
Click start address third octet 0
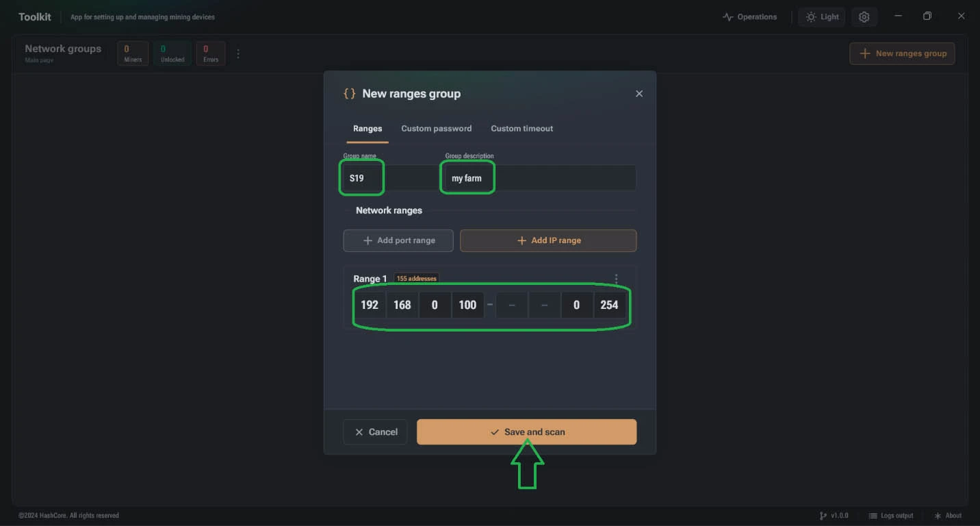coord(435,305)
